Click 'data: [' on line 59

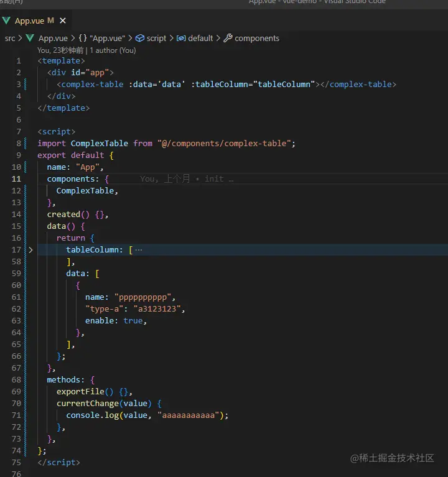coord(83,274)
